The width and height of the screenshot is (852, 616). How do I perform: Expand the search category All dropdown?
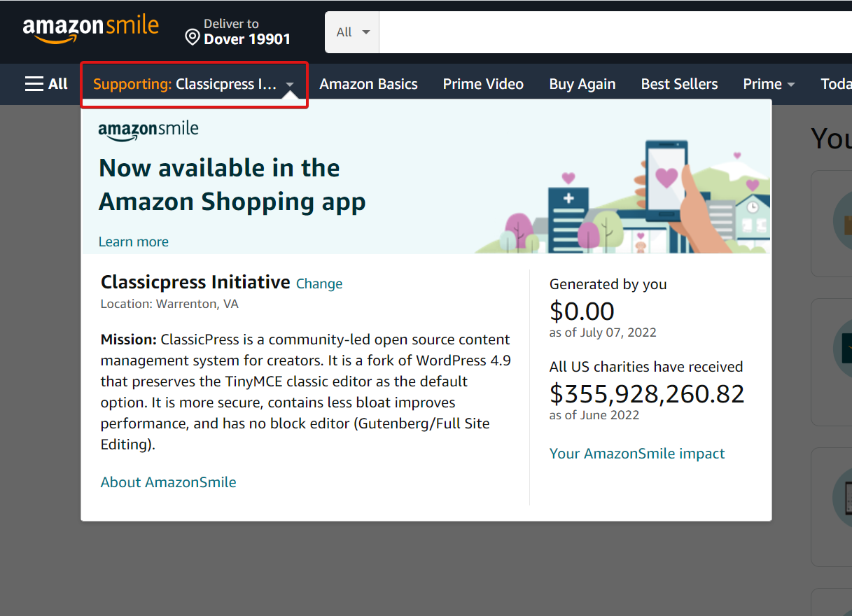pyautogui.click(x=352, y=32)
